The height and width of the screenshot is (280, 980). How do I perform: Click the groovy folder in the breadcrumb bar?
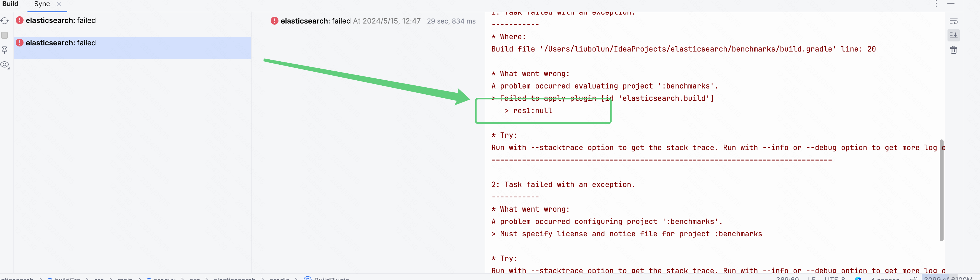tap(164, 279)
